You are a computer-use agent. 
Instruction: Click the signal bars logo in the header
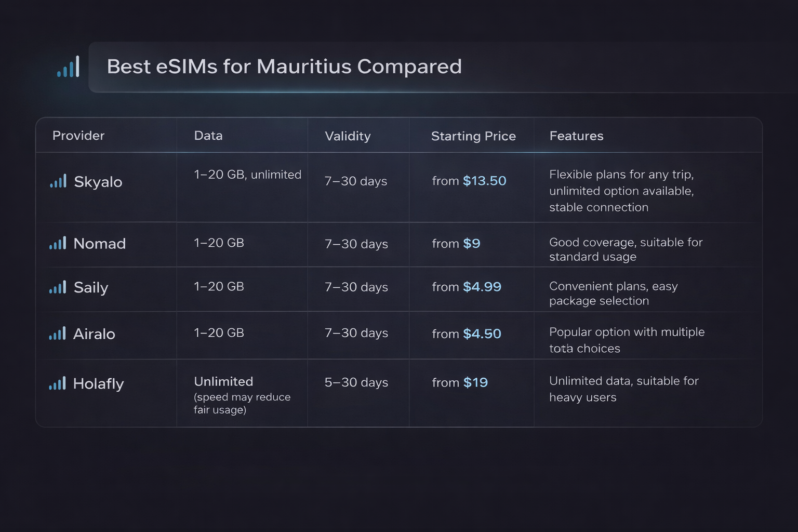click(68, 66)
